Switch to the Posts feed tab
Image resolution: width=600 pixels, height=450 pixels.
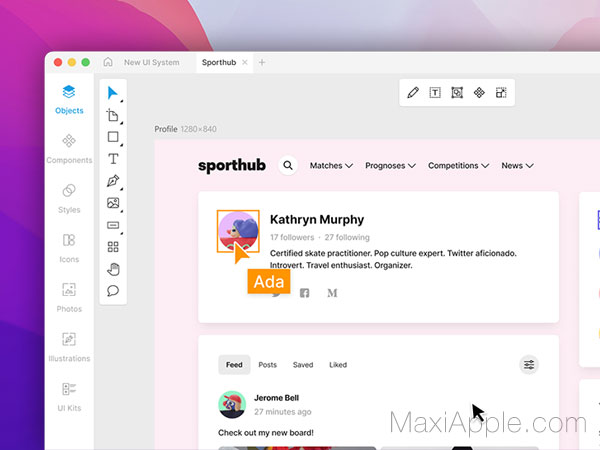[267, 365]
